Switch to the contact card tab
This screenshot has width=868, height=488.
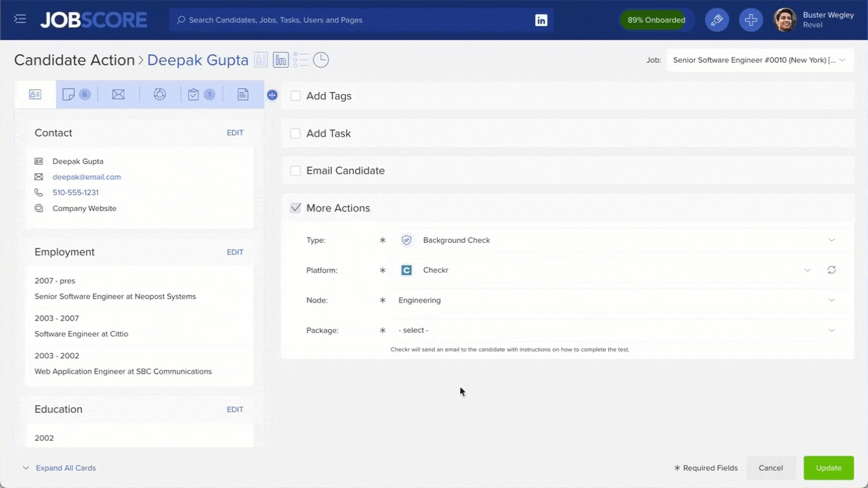coord(35,94)
